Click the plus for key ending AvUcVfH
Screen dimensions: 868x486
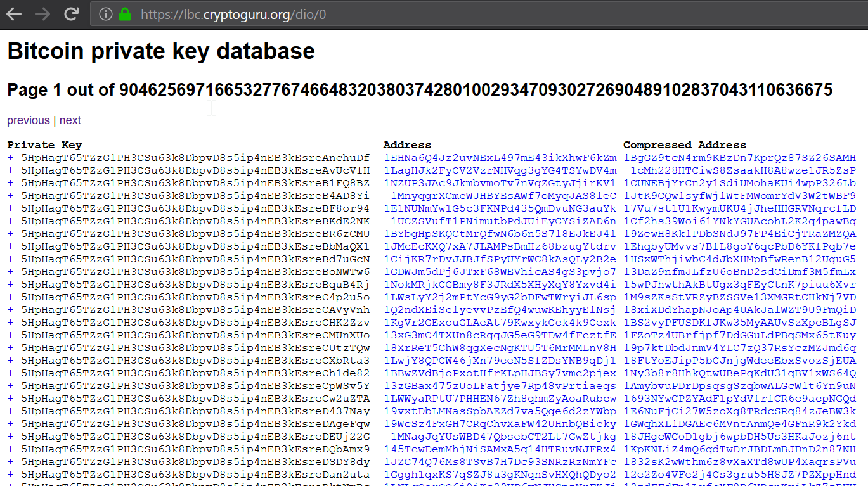[x=10, y=170]
